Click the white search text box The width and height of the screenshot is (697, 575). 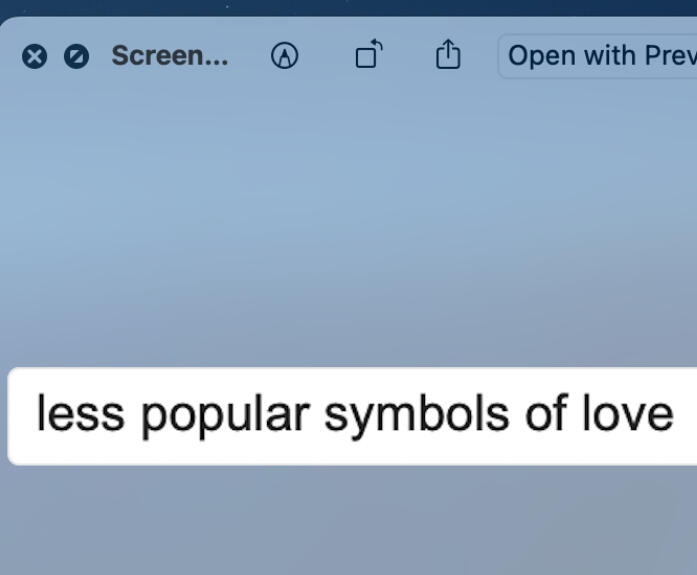click(x=352, y=416)
